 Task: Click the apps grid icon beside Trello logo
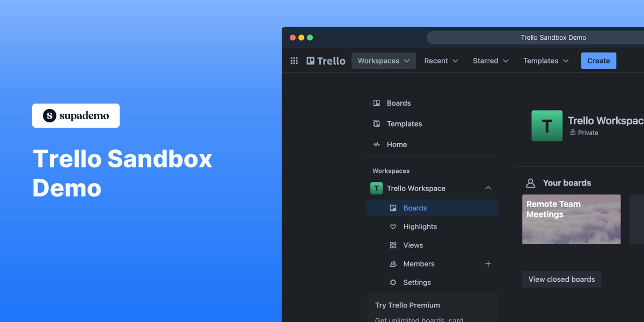pos(294,61)
